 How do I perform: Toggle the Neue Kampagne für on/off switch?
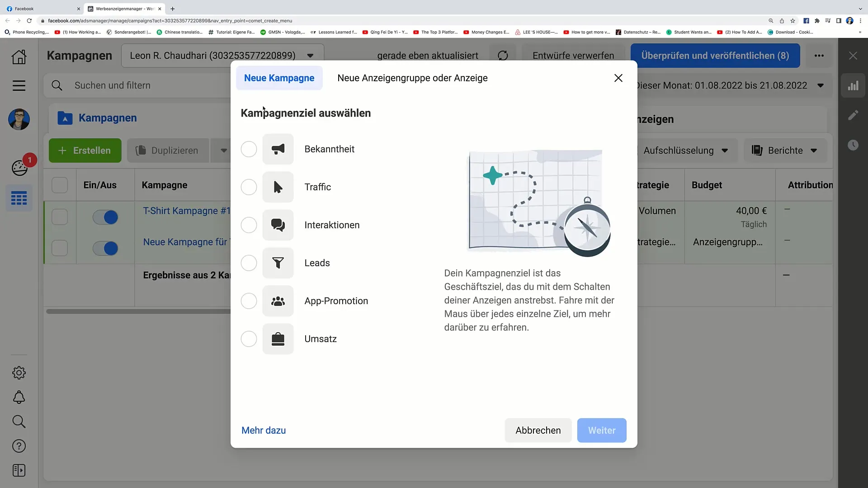click(x=105, y=248)
